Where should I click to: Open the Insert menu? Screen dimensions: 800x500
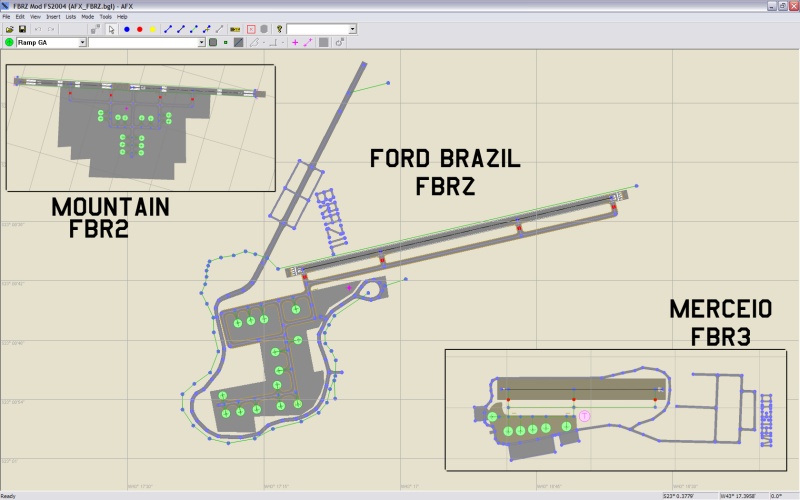coord(53,16)
